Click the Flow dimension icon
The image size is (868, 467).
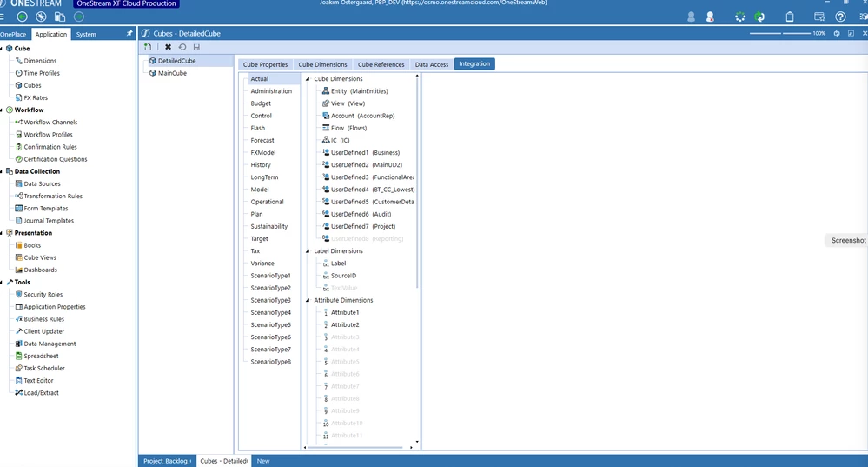326,128
